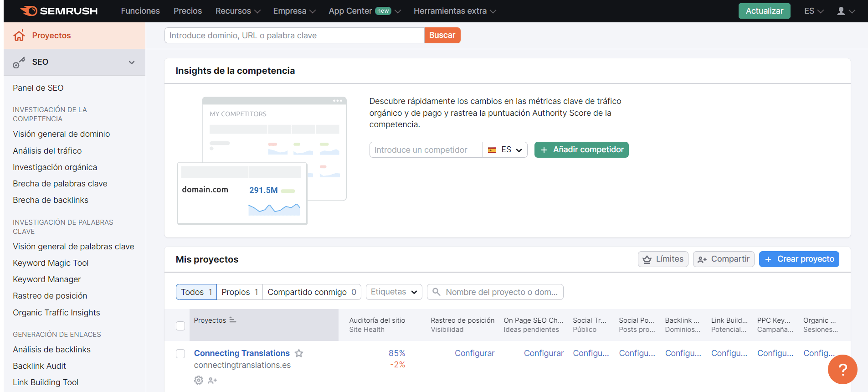
Task: Go to Proyectos in sidebar
Action: click(x=75, y=36)
